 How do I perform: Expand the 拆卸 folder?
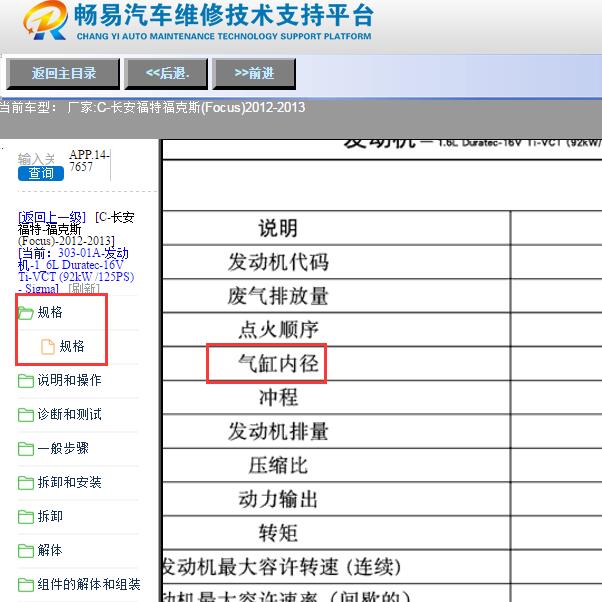tap(50, 516)
